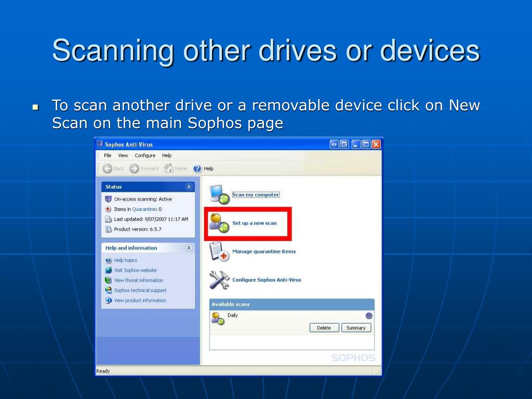Click the View product information icon

click(x=109, y=301)
